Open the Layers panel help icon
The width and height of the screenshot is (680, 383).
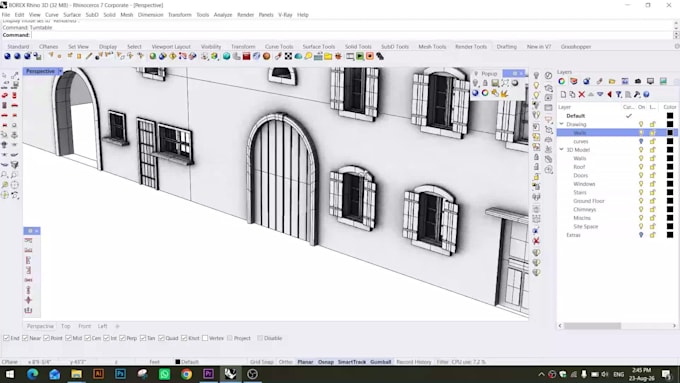646,95
